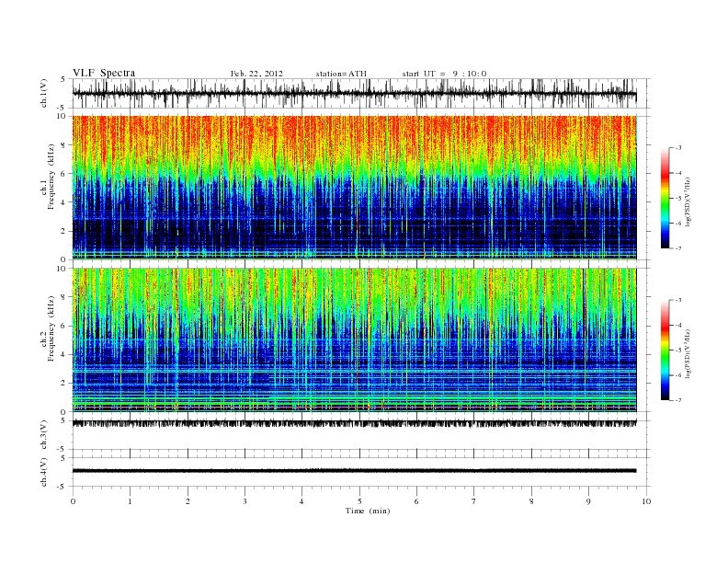This screenshot has width=728, height=563.
Task: Select the "Feb. 22, 2012" date label
Action: pyautogui.click(x=256, y=74)
